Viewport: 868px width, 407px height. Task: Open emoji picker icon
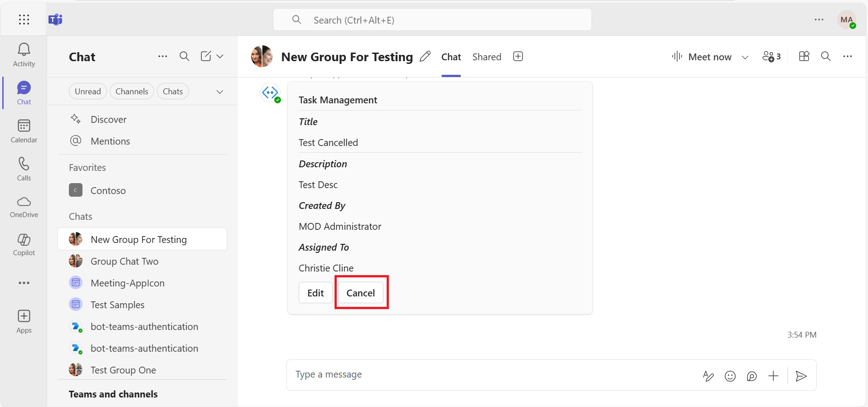point(730,376)
